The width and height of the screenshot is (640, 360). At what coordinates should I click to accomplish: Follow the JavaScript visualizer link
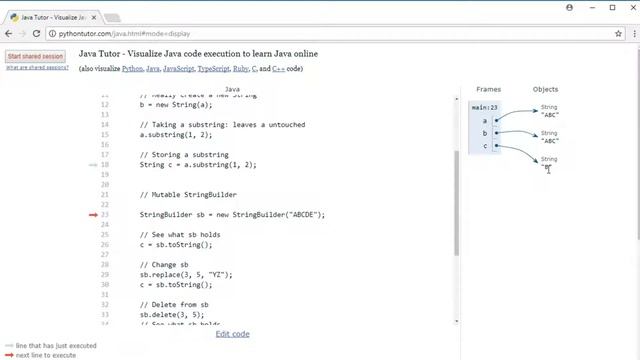pos(178,69)
